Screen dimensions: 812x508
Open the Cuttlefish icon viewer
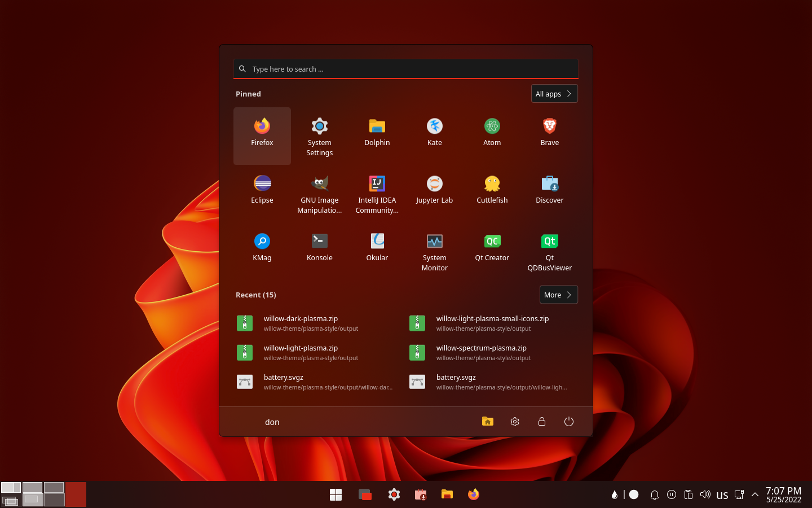(492, 194)
